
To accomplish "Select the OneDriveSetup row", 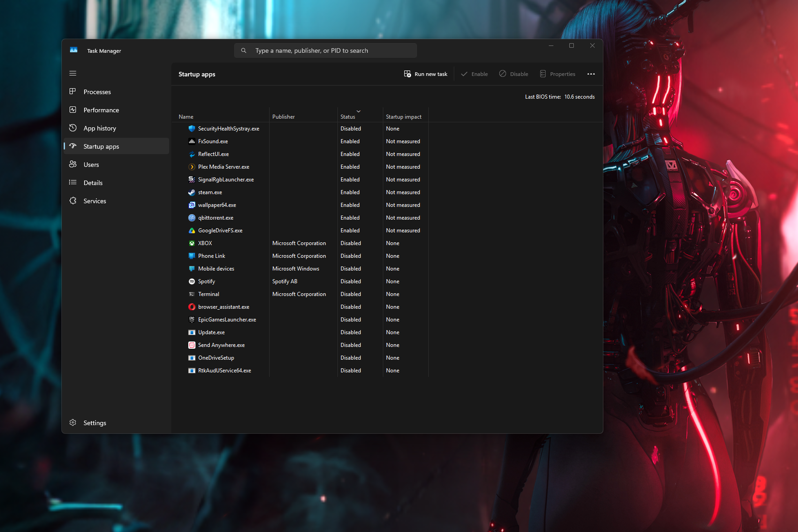I will pos(301,358).
